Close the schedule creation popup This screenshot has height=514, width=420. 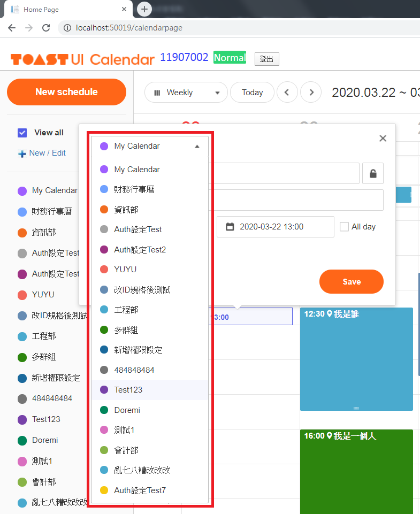click(x=383, y=139)
